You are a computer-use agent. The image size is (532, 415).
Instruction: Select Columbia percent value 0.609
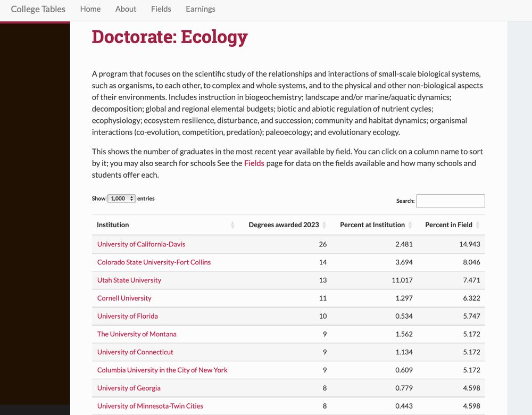pos(404,370)
